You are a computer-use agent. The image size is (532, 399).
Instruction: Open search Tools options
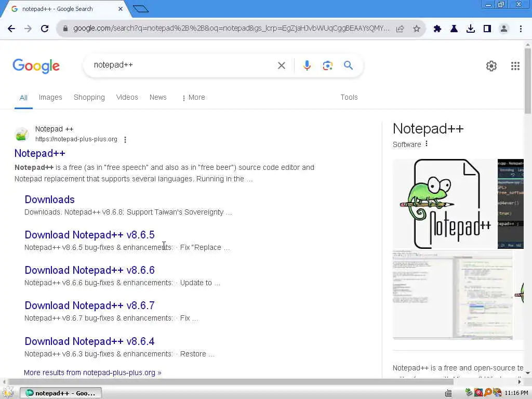click(x=349, y=97)
